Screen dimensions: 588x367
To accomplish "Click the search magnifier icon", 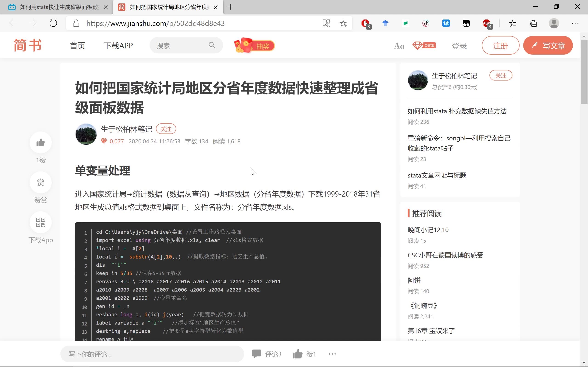I will 212,45.
